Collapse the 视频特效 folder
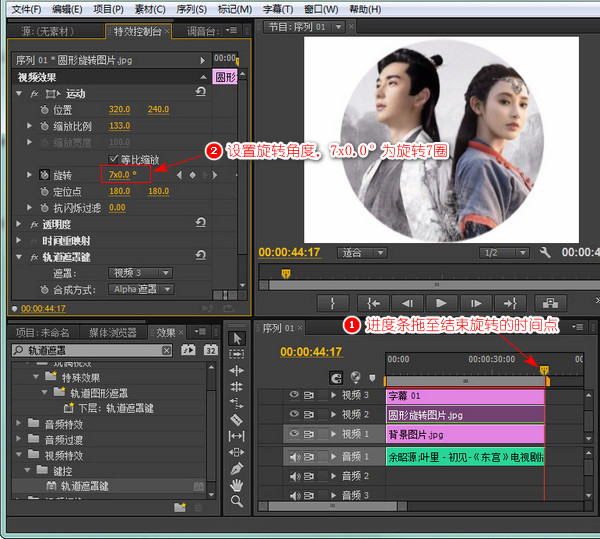 coord(19,455)
